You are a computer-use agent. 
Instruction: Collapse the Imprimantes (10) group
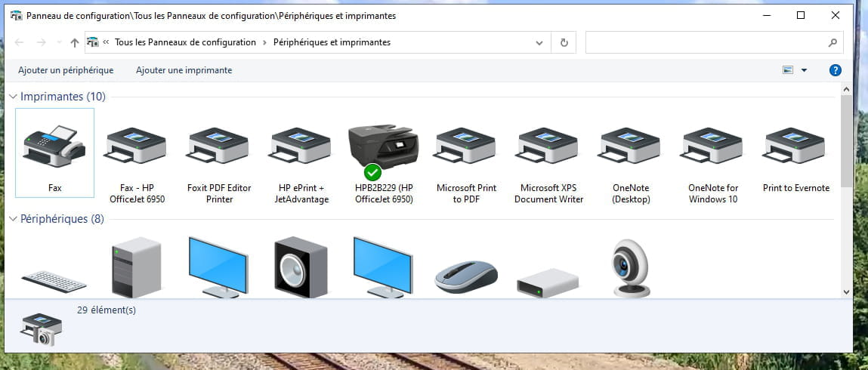[x=14, y=97]
